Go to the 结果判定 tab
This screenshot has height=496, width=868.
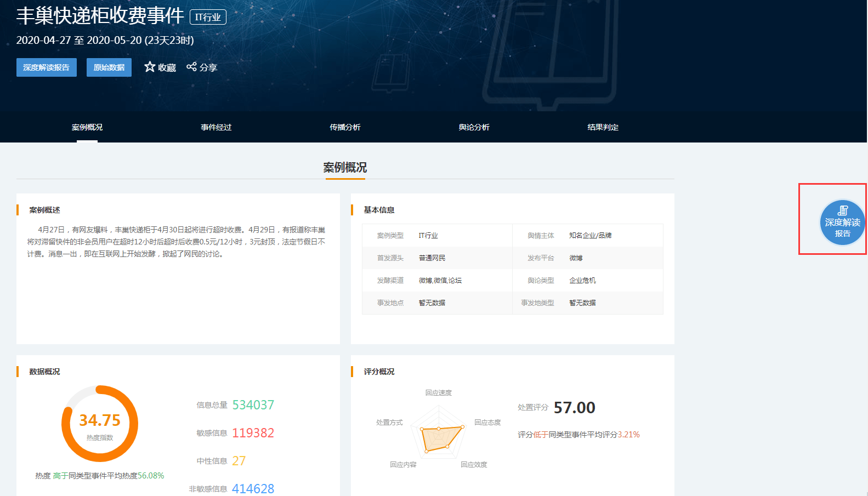click(x=603, y=127)
